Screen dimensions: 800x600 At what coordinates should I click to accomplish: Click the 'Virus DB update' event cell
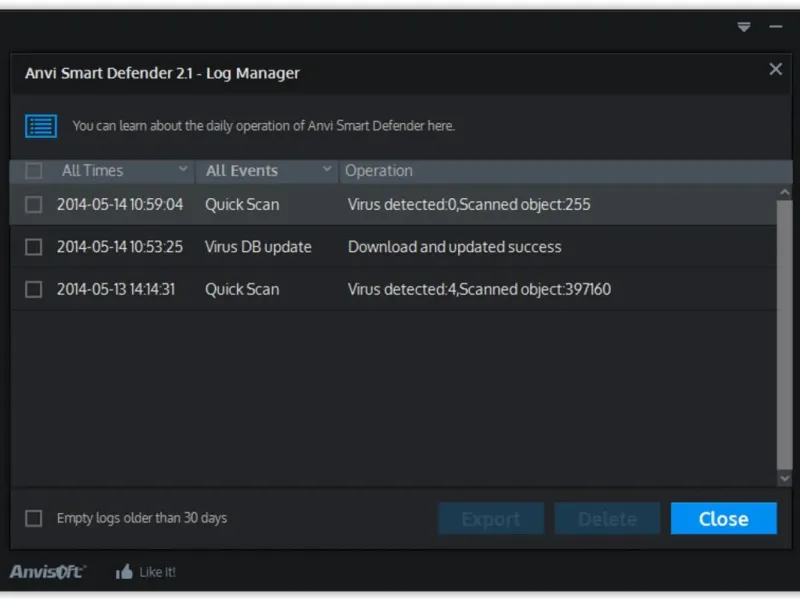point(258,247)
